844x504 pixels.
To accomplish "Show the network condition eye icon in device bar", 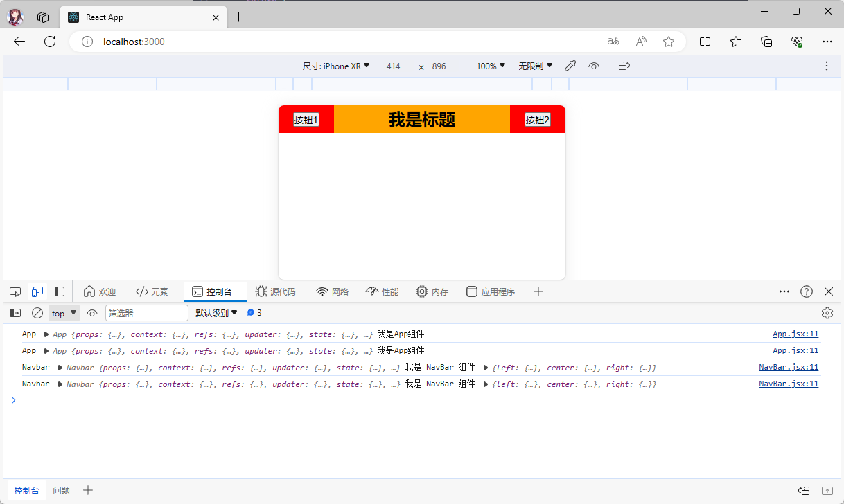I will coord(594,66).
